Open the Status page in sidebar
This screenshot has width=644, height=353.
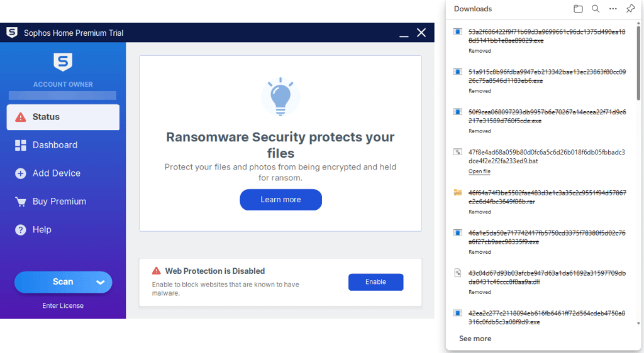(63, 117)
